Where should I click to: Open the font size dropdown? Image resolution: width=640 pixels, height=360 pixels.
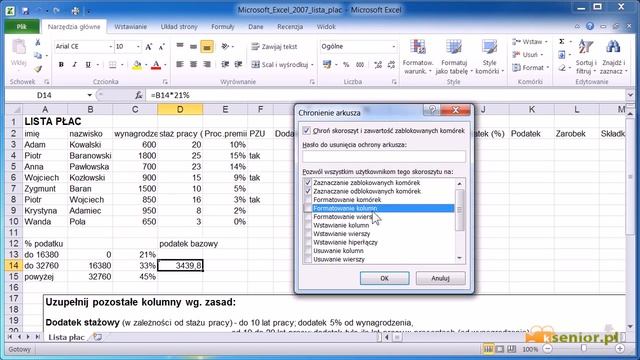138,47
